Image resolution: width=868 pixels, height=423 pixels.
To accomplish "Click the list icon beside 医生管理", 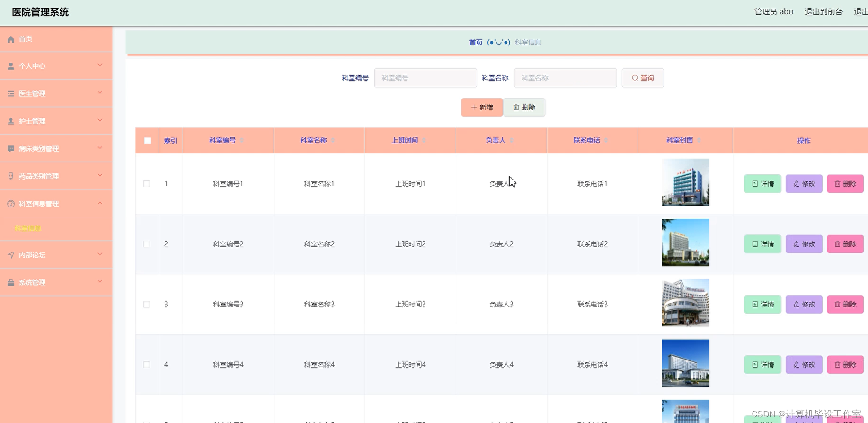I will point(11,94).
